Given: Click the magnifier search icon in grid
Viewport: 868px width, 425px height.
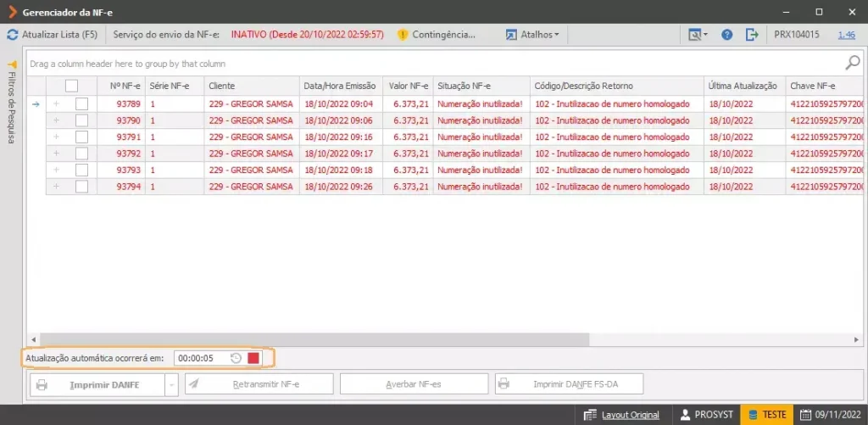Looking at the screenshot, I should 853,63.
